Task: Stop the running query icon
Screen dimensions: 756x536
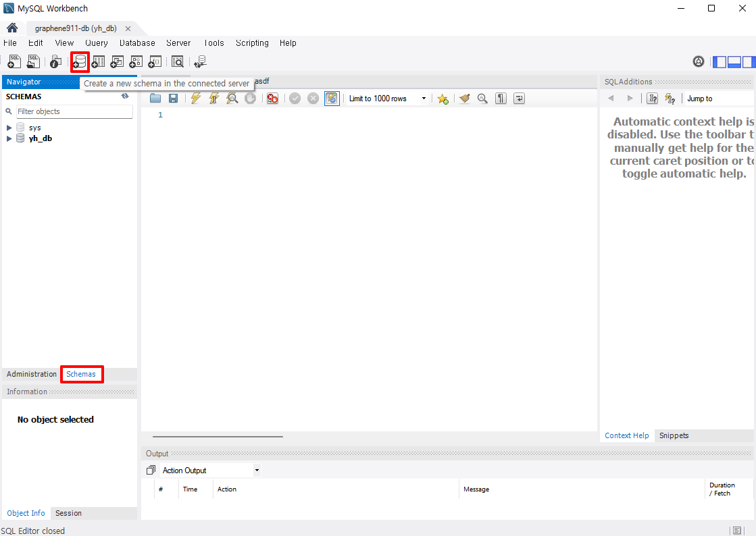Action: 250,99
